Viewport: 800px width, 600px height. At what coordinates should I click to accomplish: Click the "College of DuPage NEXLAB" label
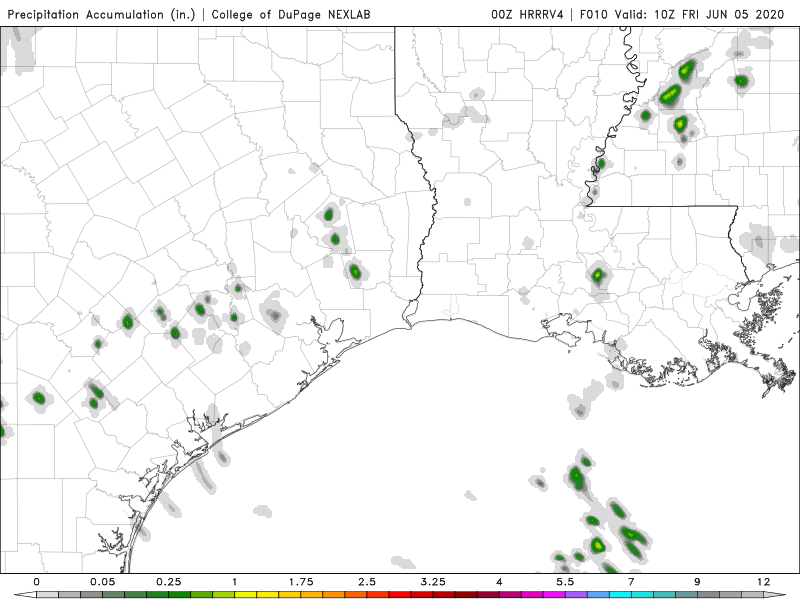291,14
